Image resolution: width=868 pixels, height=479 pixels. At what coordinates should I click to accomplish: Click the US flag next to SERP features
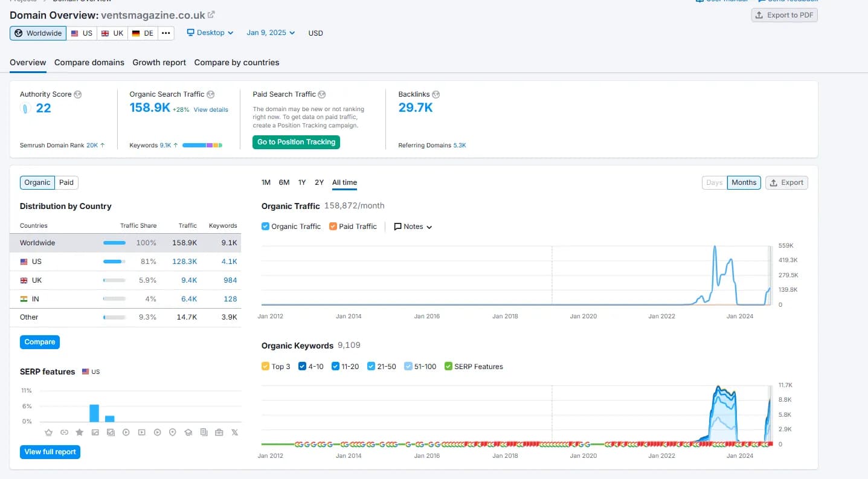click(x=86, y=371)
